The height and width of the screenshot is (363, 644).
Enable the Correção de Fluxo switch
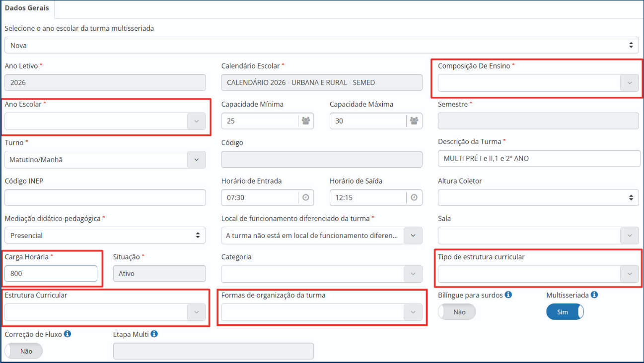pyautogui.click(x=24, y=351)
